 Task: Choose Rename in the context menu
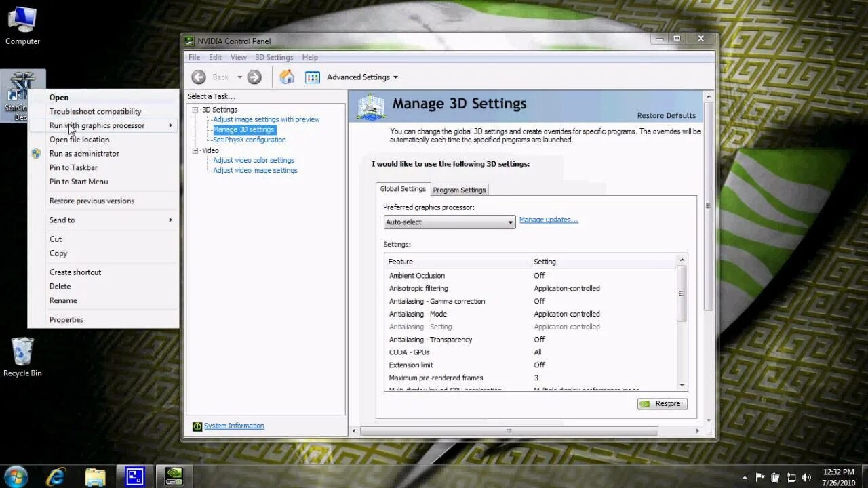pos(103,300)
